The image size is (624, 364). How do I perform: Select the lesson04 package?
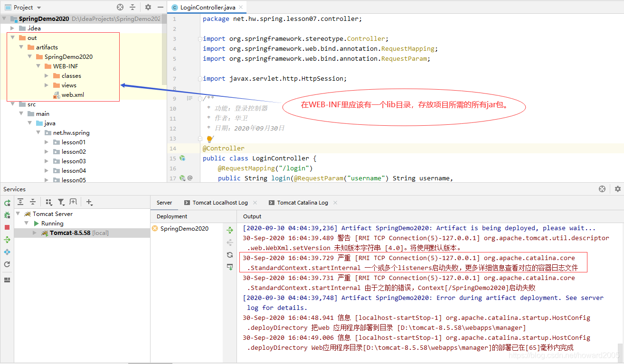[x=74, y=171]
